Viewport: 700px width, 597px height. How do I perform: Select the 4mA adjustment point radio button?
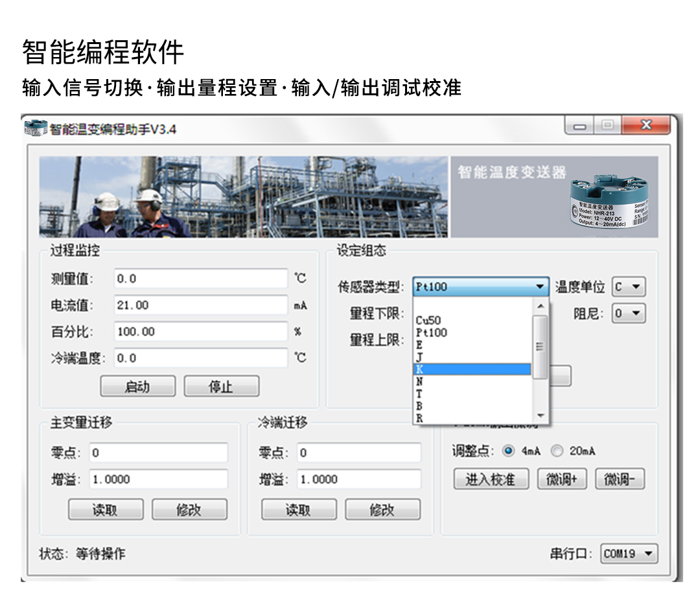click(x=508, y=451)
